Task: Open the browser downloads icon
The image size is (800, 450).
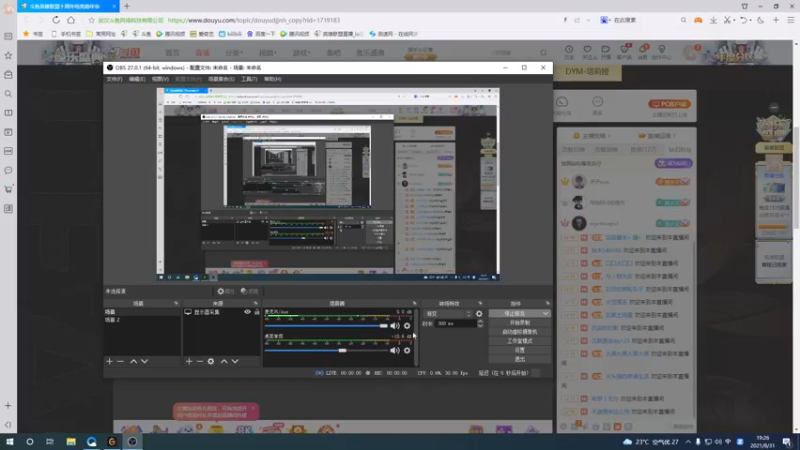Action: tap(713, 20)
